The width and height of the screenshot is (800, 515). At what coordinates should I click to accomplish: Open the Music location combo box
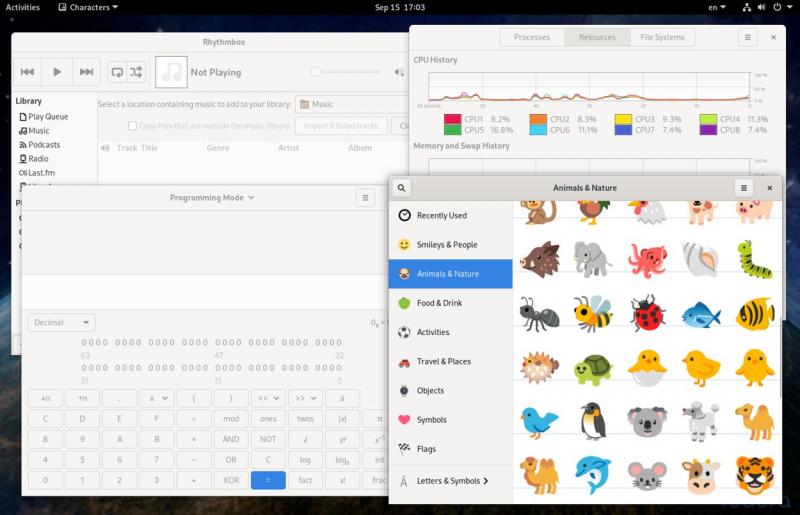(352, 104)
